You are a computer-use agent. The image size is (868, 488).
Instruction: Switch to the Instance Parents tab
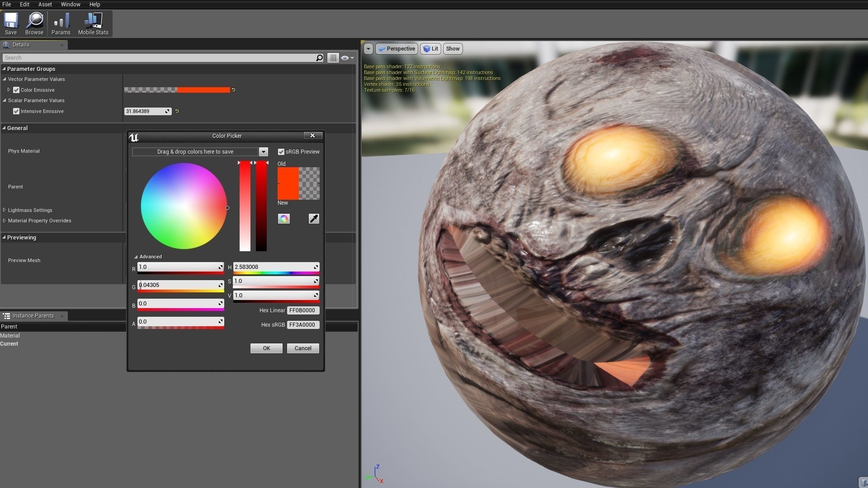tap(33, 316)
